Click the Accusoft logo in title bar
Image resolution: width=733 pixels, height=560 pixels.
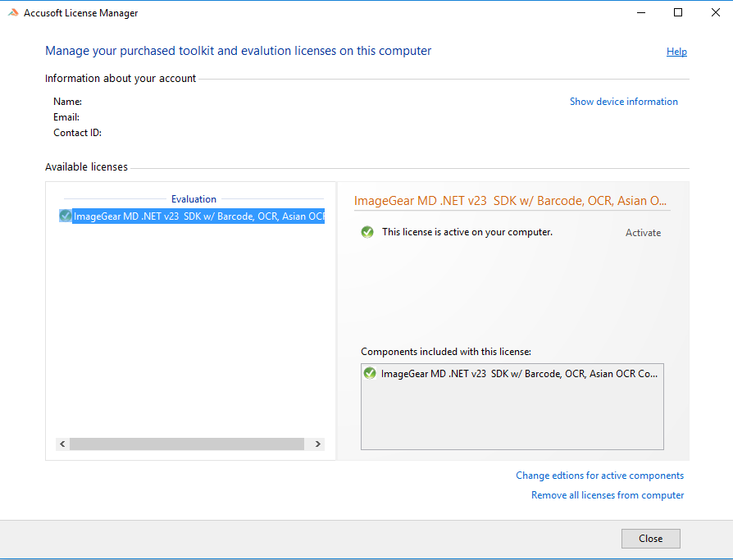pos(13,12)
